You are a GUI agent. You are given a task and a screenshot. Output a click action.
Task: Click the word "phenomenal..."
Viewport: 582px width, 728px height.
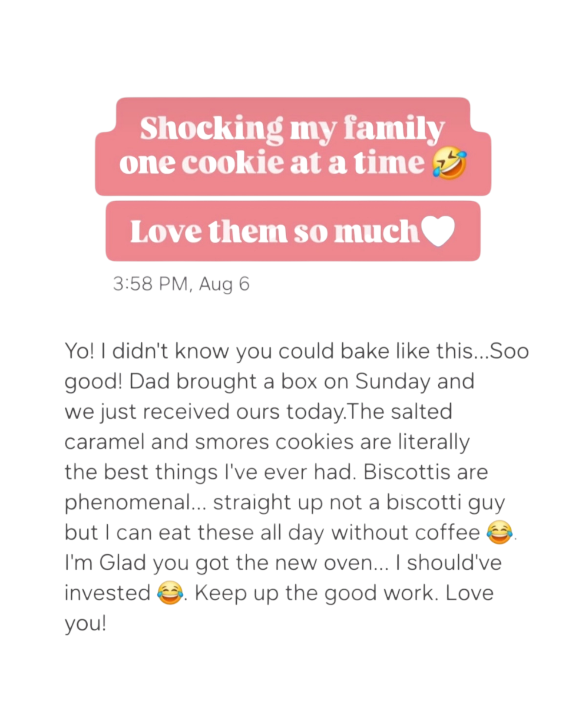(135, 503)
